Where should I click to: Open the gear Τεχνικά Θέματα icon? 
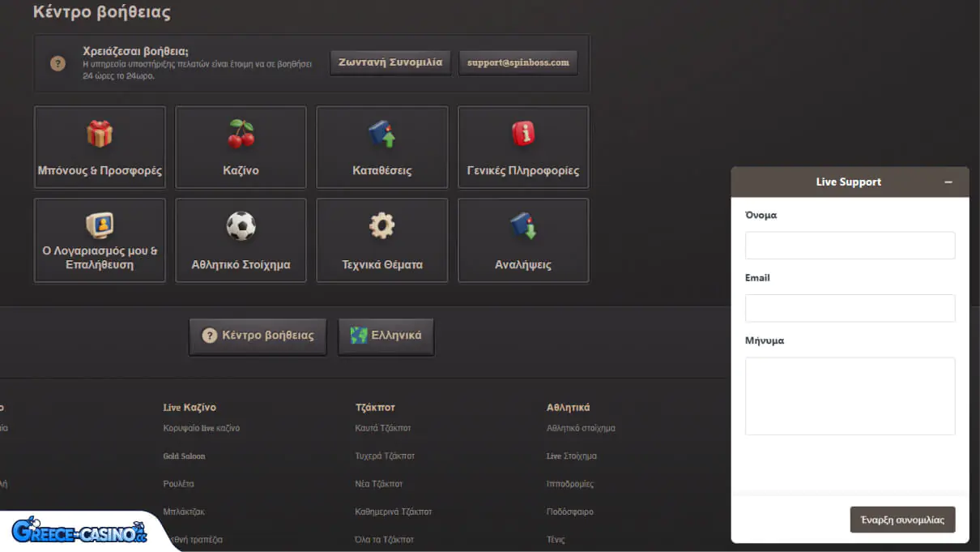point(381,226)
